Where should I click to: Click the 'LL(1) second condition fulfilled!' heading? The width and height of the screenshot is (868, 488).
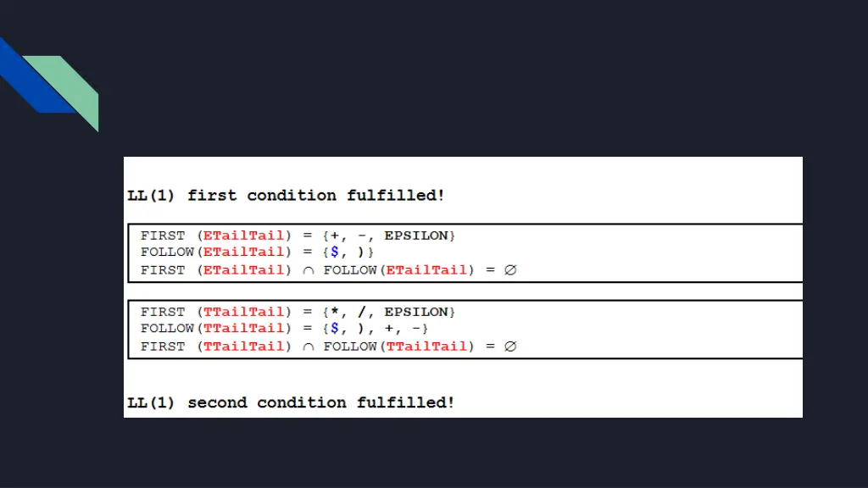pos(291,402)
